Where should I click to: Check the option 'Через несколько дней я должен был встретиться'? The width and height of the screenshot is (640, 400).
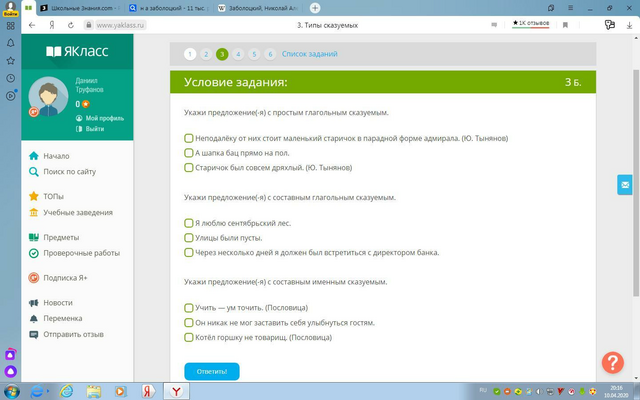[189, 253]
